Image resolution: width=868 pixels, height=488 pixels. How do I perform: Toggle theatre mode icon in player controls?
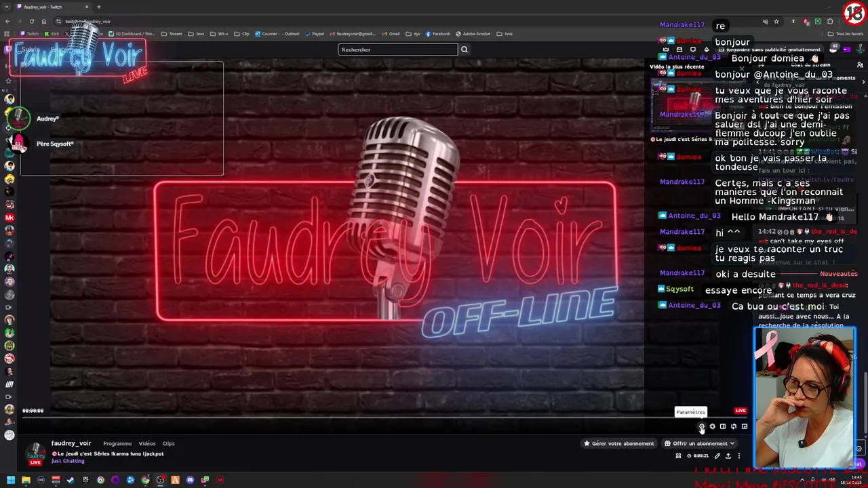[723, 426]
